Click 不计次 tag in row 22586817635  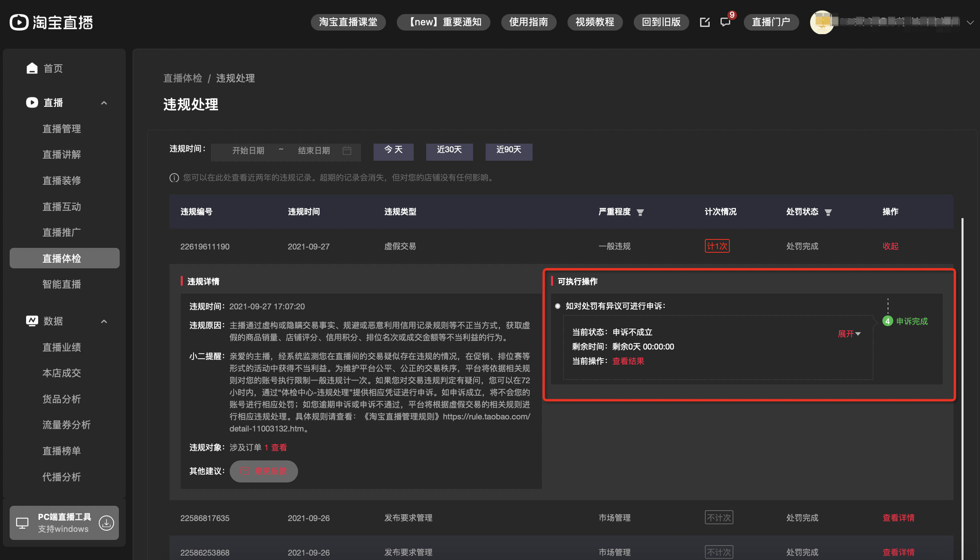719,517
